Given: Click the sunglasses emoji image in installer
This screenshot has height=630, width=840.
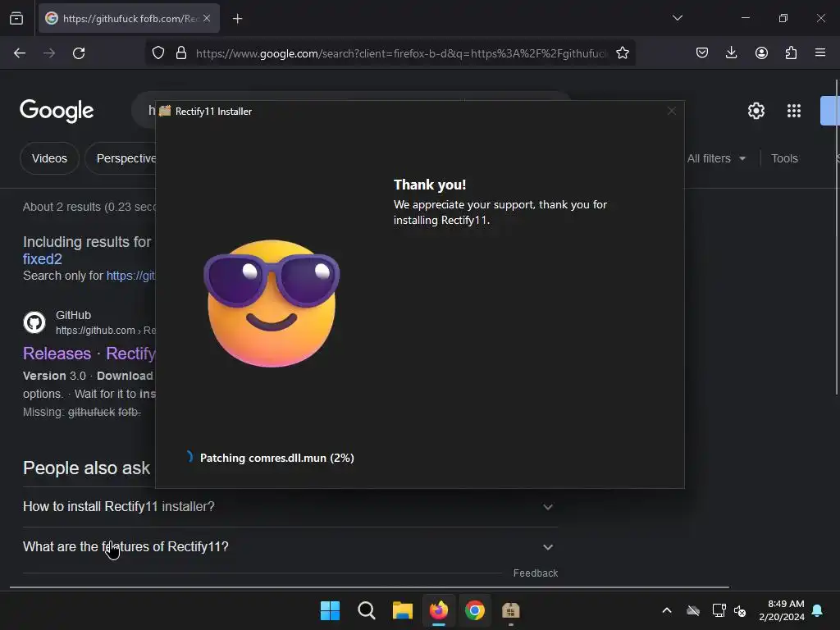Looking at the screenshot, I should tap(272, 304).
